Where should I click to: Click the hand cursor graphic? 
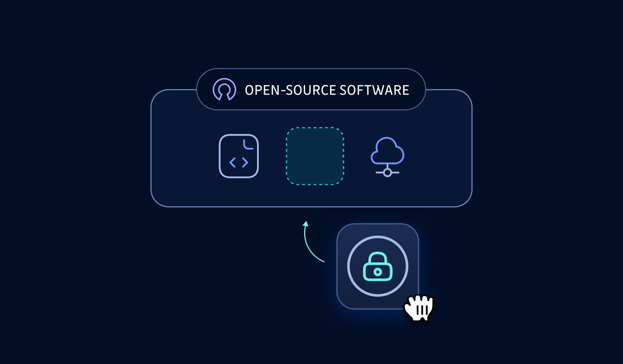(420, 308)
